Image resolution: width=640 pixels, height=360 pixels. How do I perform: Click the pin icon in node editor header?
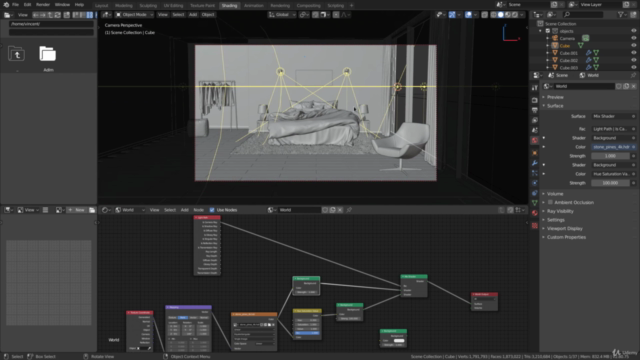point(349,210)
